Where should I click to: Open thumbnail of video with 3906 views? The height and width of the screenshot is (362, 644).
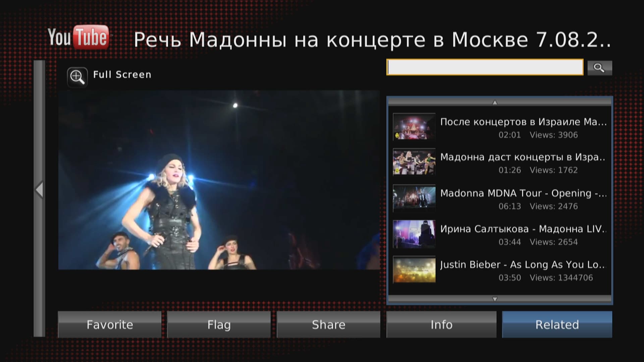414,127
